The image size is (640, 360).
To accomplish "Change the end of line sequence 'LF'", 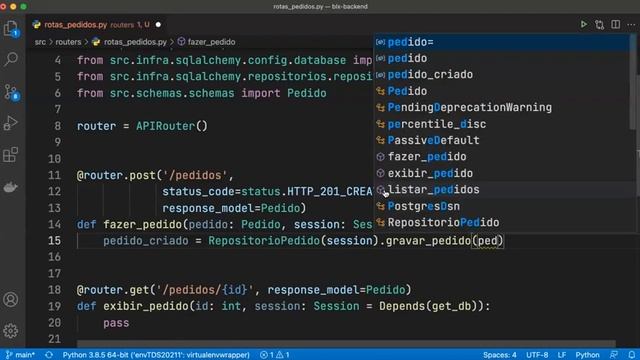I will (562, 355).
